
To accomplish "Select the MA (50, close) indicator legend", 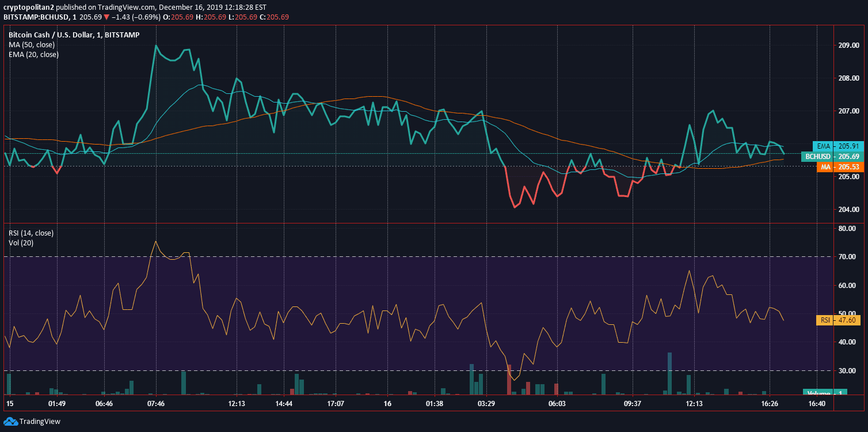I will pos(32,44).
